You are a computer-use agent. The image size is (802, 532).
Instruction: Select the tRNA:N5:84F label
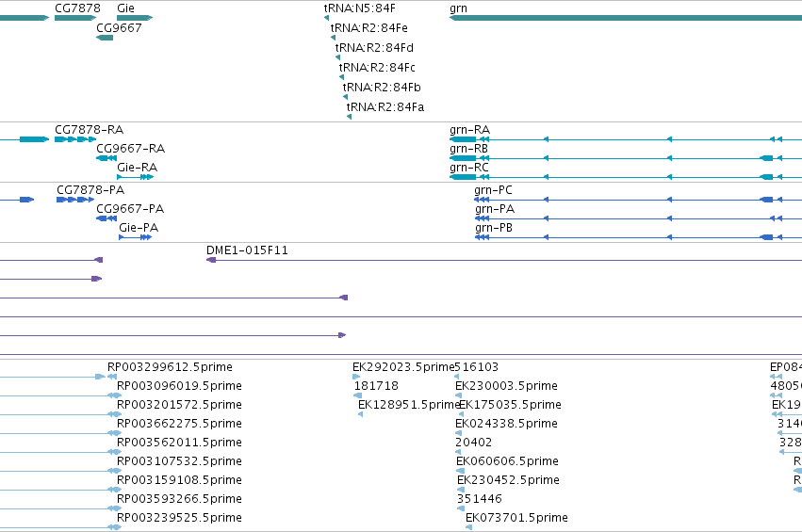click(360, 8)
